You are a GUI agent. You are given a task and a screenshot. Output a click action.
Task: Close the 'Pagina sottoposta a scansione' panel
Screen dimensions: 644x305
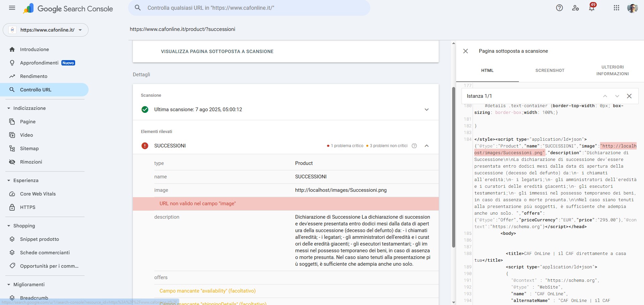pos(466,51)
